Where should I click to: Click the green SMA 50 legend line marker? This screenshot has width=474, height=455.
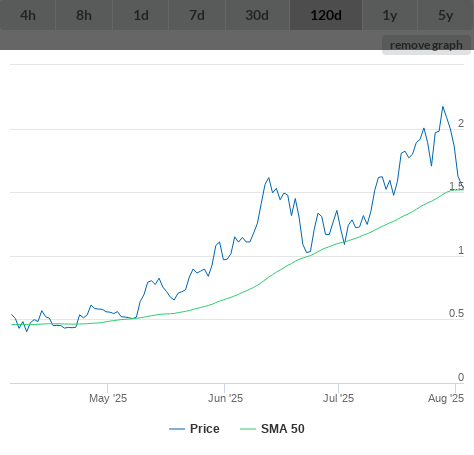[248, 429]
